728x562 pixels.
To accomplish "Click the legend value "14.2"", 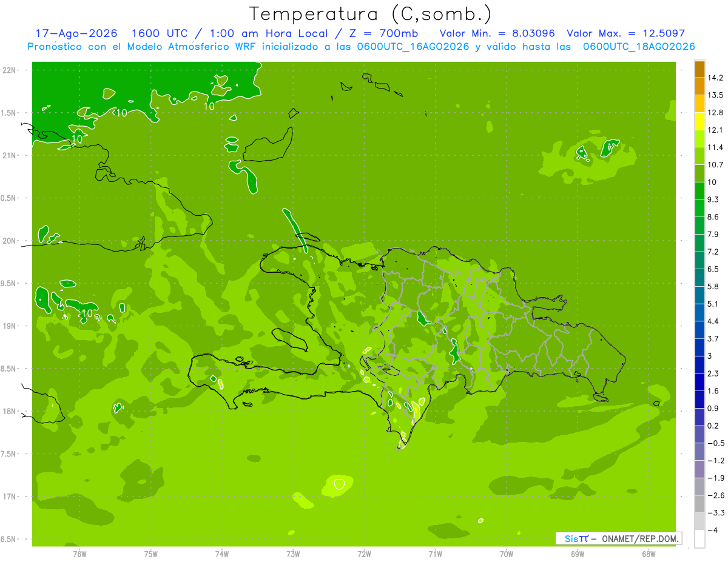I will [x=715, y=78].
